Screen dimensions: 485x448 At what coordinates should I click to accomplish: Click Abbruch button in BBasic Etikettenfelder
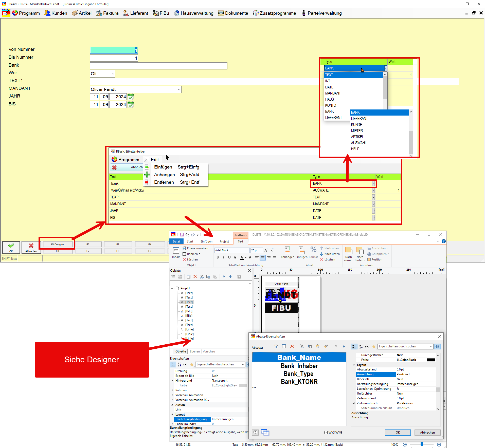tap(127, 167)
